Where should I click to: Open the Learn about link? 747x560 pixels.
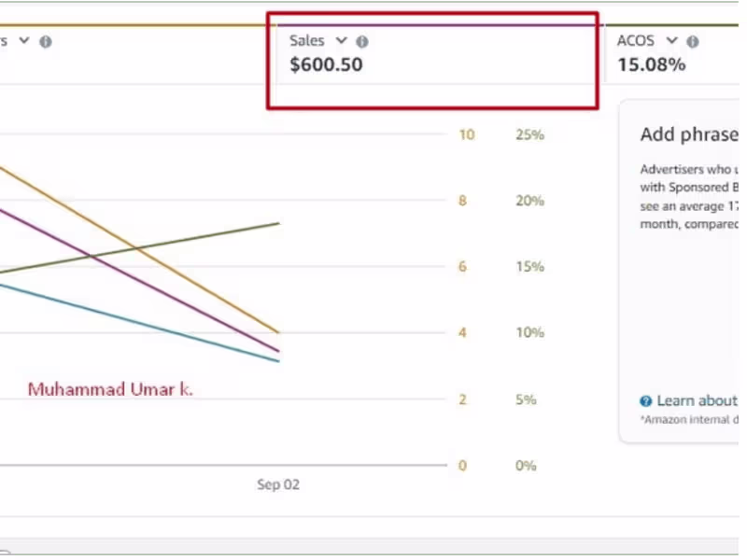click(697, 400)
